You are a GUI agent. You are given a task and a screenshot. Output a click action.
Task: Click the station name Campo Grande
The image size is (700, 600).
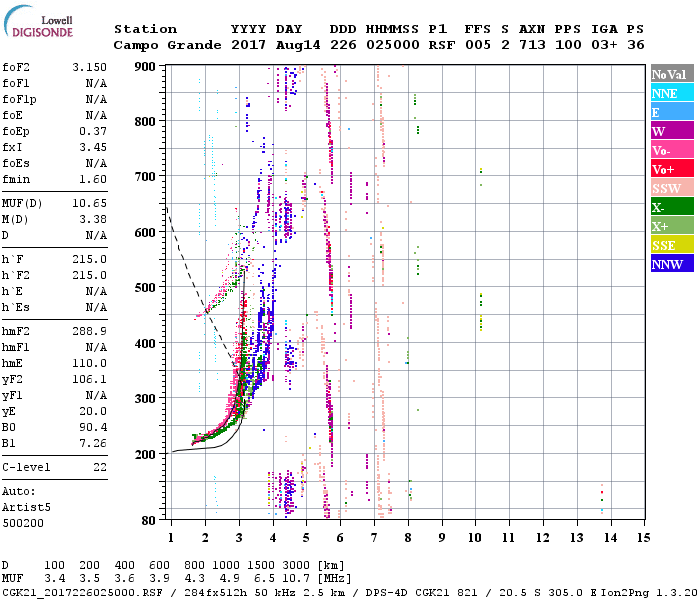(x=167, y=45)
